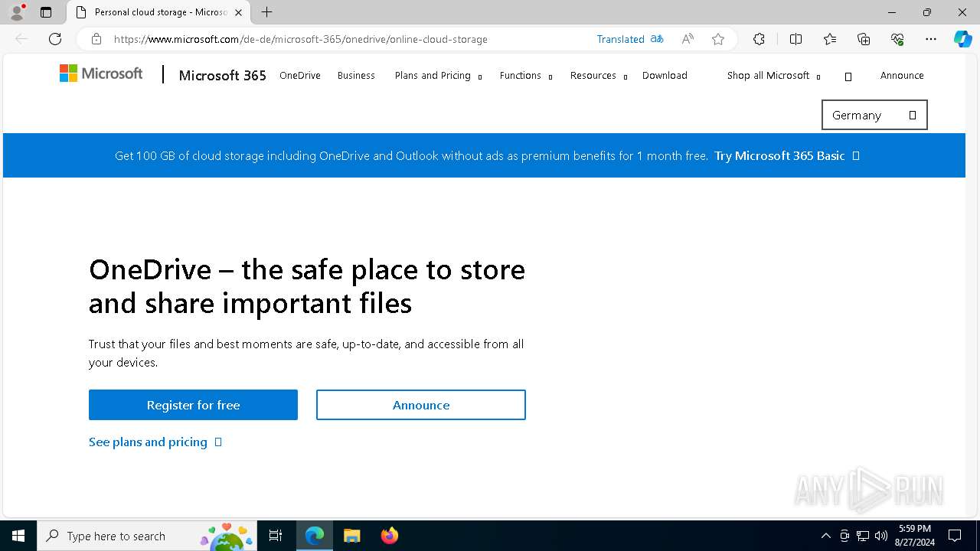View site information lock icon
Viewport: 980px width, 551px height.
tap(96, 39)
